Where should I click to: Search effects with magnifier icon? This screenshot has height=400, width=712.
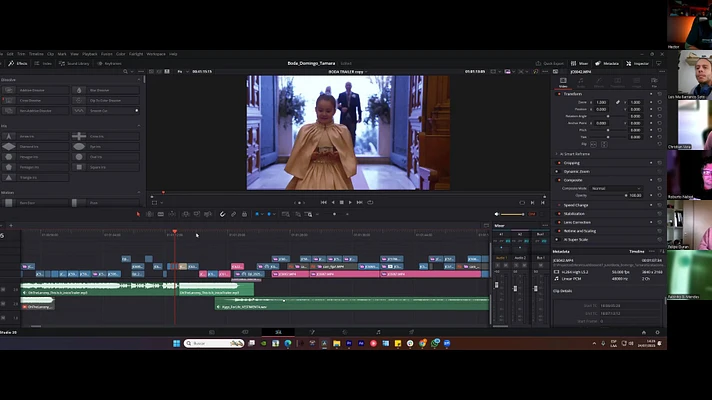click(x=125, y=72)
